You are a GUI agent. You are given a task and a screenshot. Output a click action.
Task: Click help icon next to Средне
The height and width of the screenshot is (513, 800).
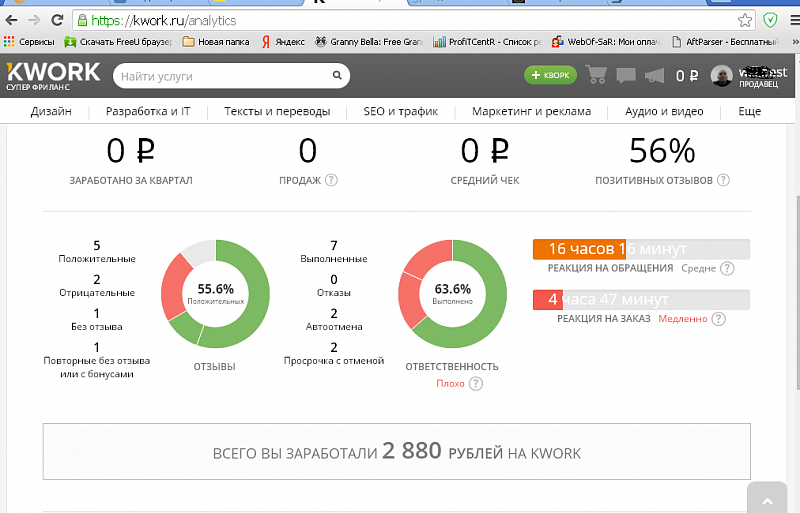(727, 268)
